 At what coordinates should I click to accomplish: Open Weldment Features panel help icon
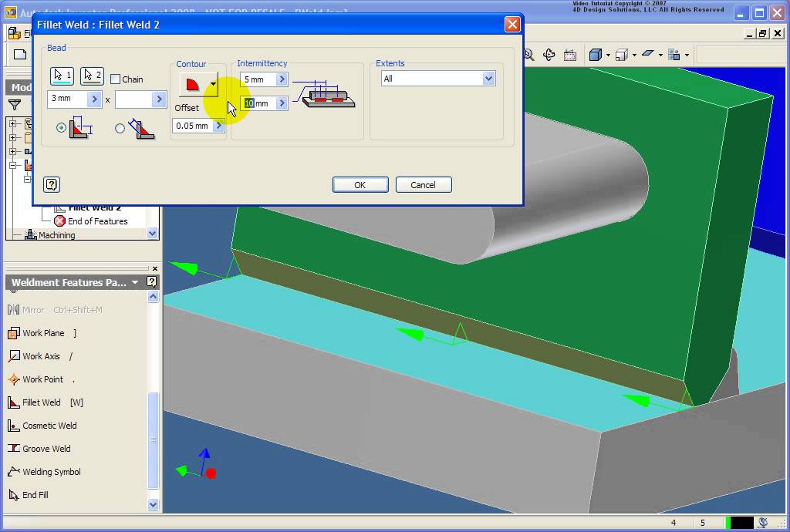(152, 282)
